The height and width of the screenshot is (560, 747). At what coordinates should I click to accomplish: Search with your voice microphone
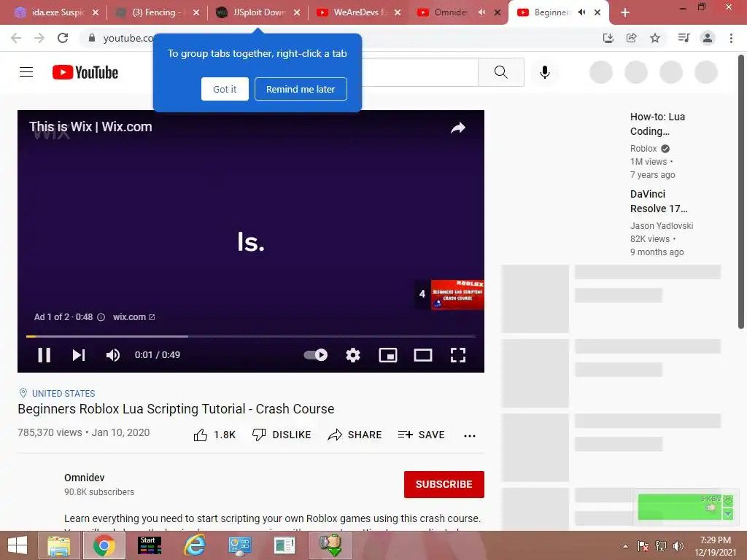click(544, 72)
